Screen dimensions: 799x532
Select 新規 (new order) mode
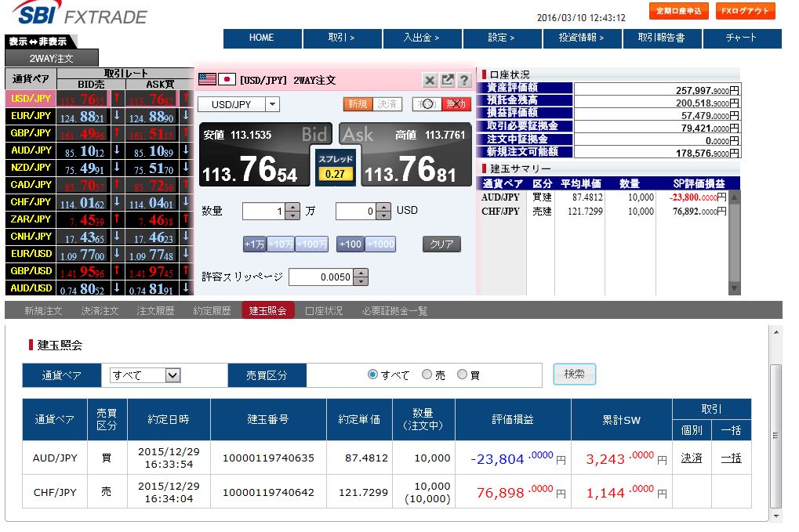358,104
